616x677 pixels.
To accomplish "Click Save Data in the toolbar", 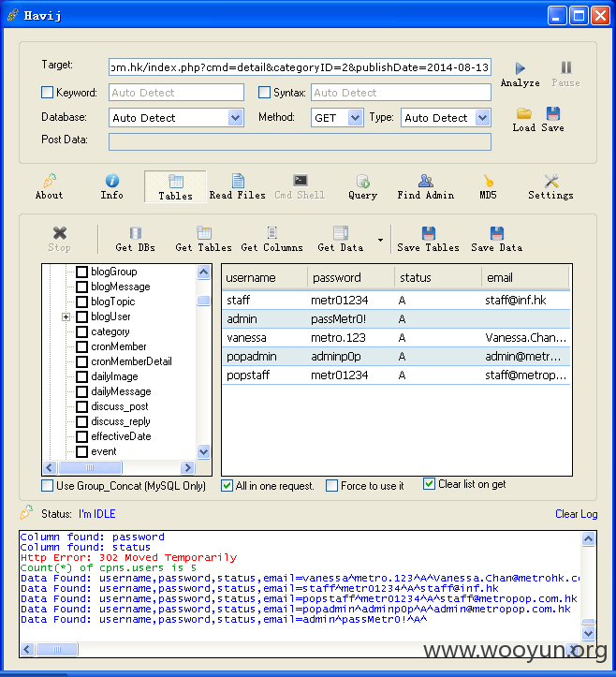I will 497,239.
